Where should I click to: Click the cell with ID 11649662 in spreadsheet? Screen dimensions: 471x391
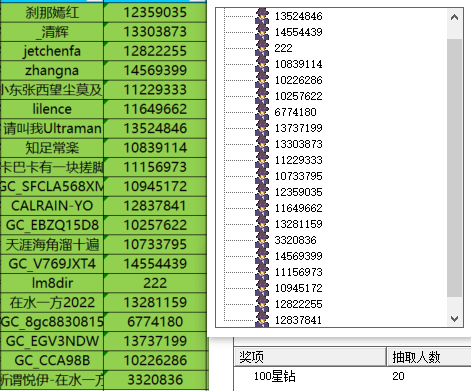click(155, 109)
